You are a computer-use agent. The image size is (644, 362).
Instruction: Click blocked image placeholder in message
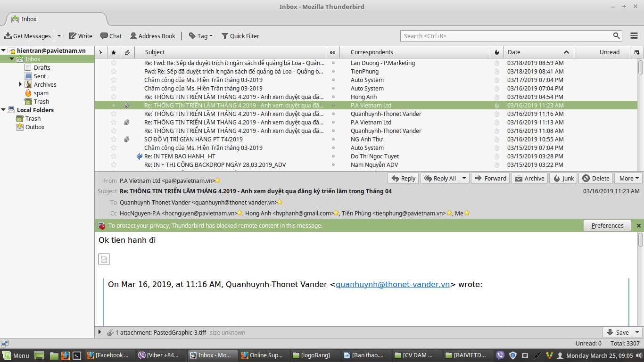tap(104, 259)
